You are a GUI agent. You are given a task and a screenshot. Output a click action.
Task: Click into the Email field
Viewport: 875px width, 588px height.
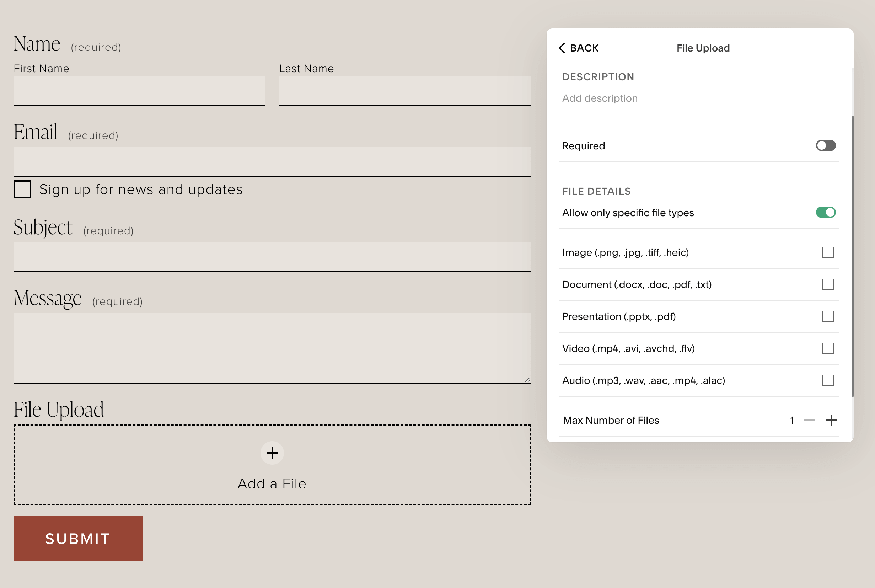pos(272,161)
